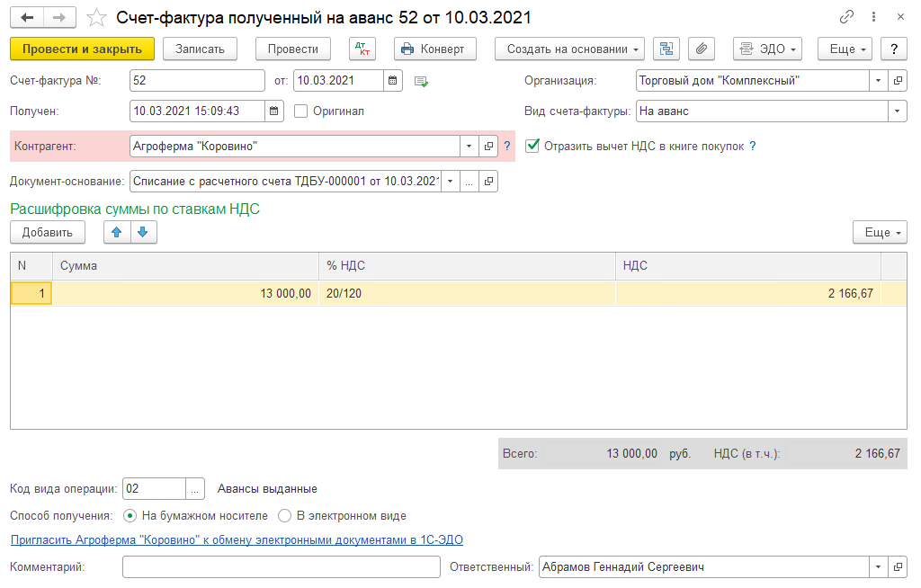The width and height of the screenshot is (921, 588).
Task: Follow the 1С-ЭДО invitation link
Action: [237, 540]
